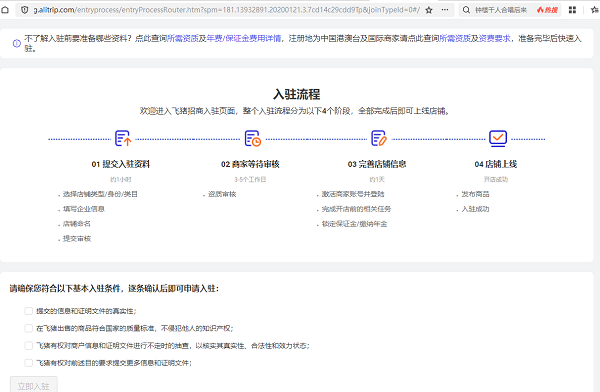Image resolution: width=600 pixels, height=392 pixels.
Task: Open the 资费要求 link
Action: [x=494, y=38]
